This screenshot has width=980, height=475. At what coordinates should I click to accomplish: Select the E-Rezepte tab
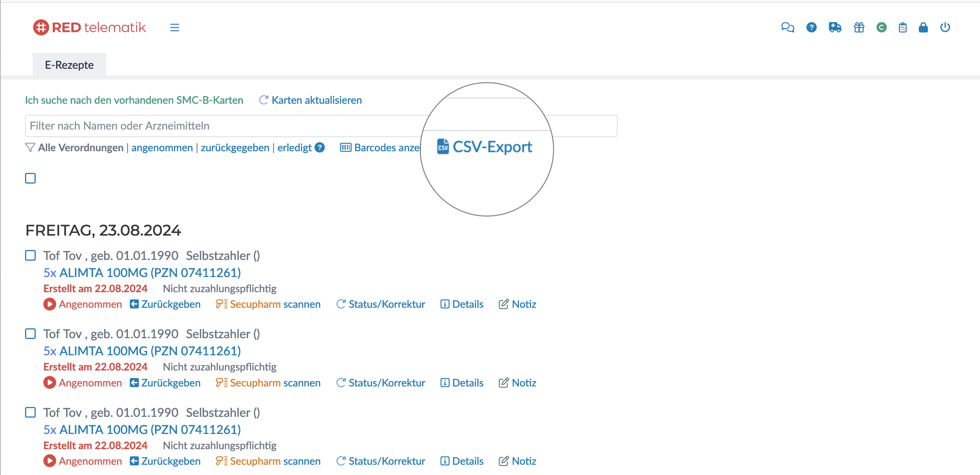point(69,65)
